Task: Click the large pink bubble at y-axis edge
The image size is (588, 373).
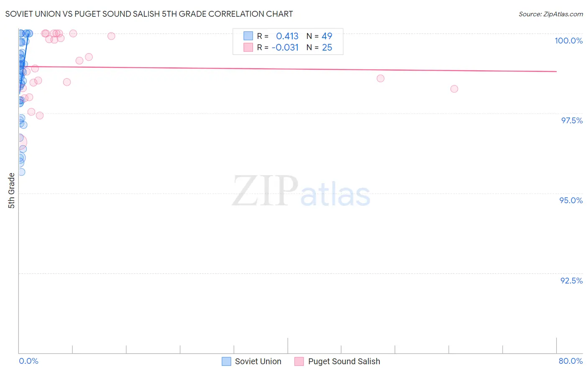Action: [x=19, y=143]
